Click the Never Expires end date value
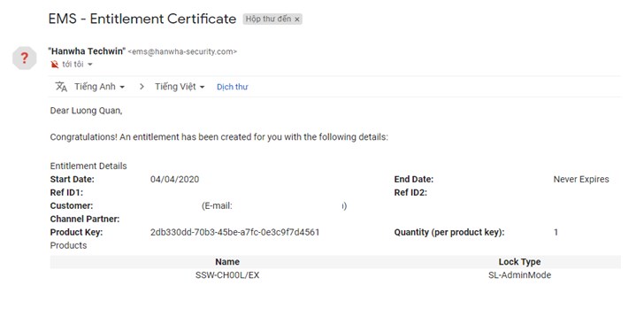Screen dimensions: 644x332 coord(581,180)
